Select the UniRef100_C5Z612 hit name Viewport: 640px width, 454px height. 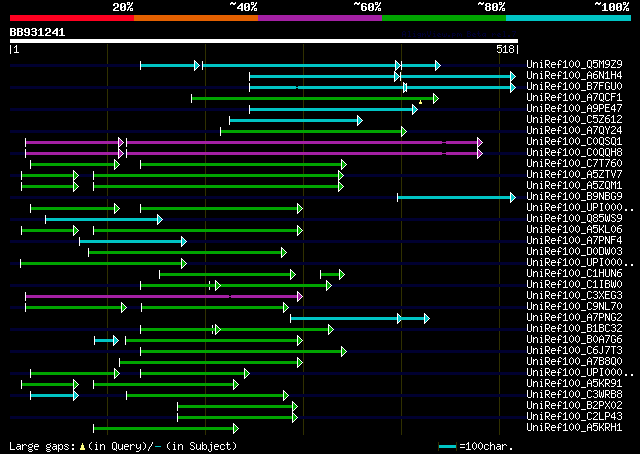pos(574,119)
